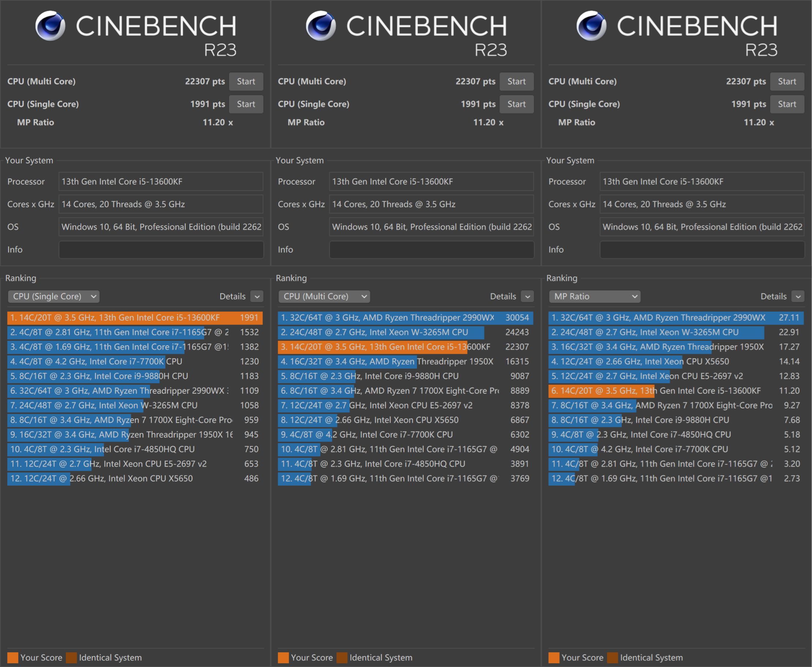Select i9-9880H row scoring 9087

405,376
